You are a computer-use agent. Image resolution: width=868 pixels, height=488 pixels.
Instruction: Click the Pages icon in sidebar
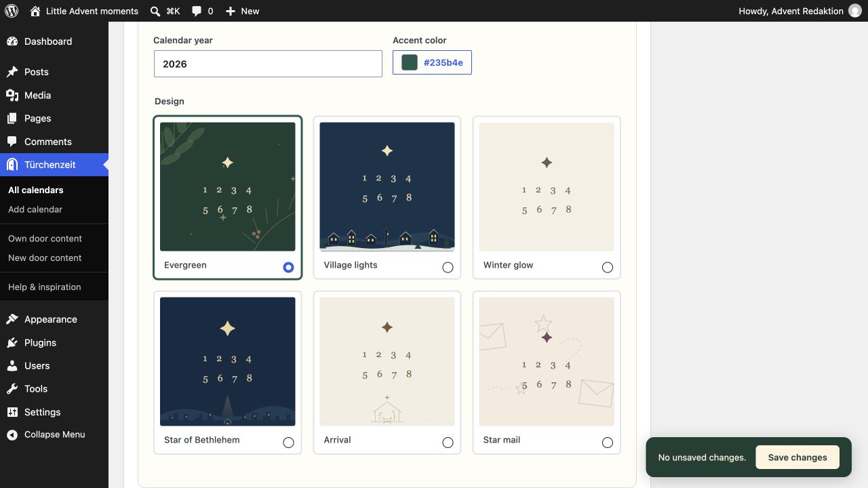click(12, 119)
